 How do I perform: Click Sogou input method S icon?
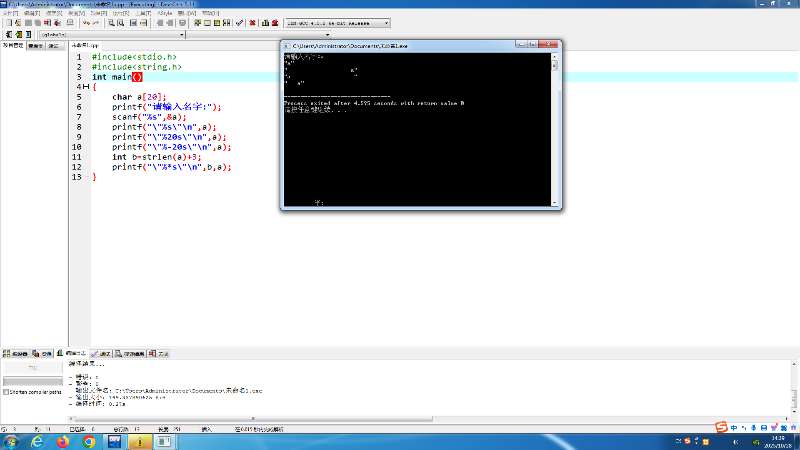click(x=721, y=428)
